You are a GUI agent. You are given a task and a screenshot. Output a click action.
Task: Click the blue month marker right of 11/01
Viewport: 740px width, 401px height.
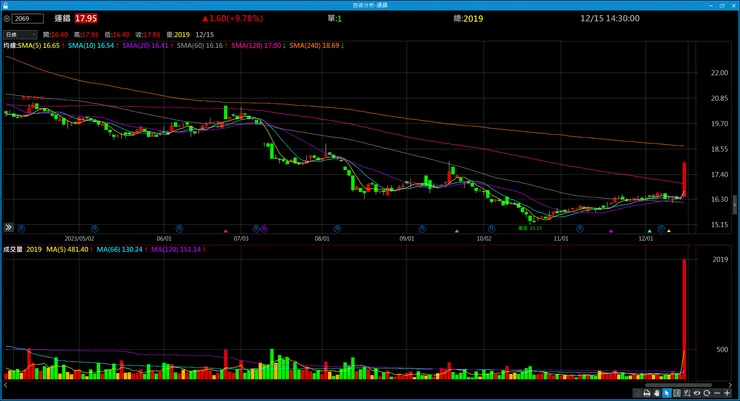tap(580, 229)
